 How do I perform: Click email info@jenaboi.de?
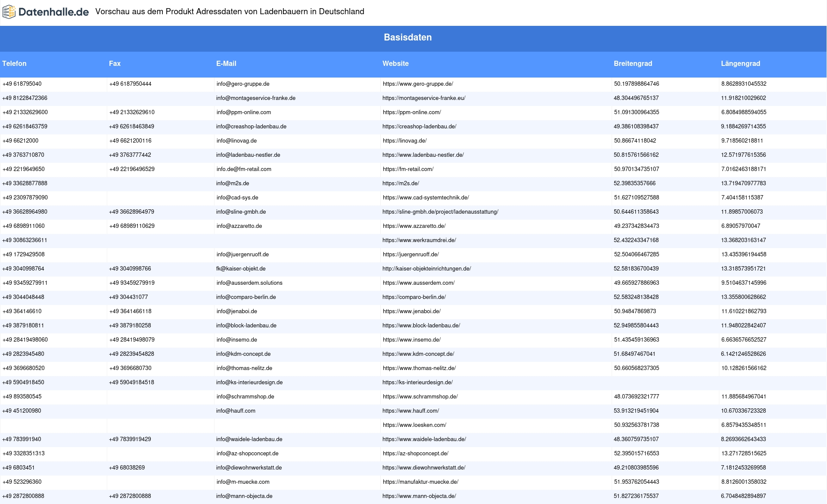click(236, 311)
